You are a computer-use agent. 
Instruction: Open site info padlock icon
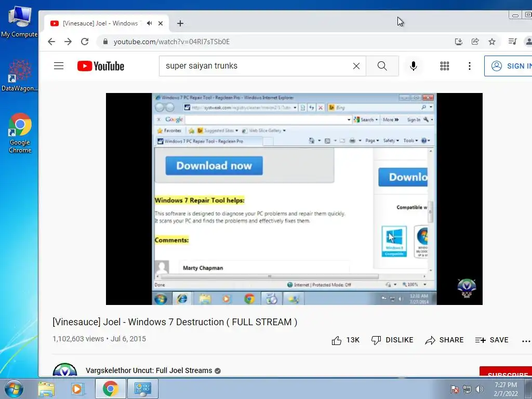tap(105, 42)
